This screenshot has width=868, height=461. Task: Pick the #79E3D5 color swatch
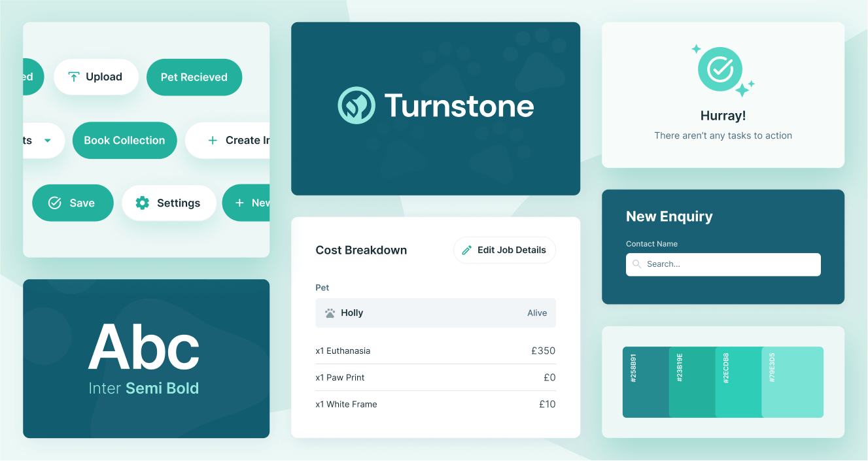click(x=793, y=382)
